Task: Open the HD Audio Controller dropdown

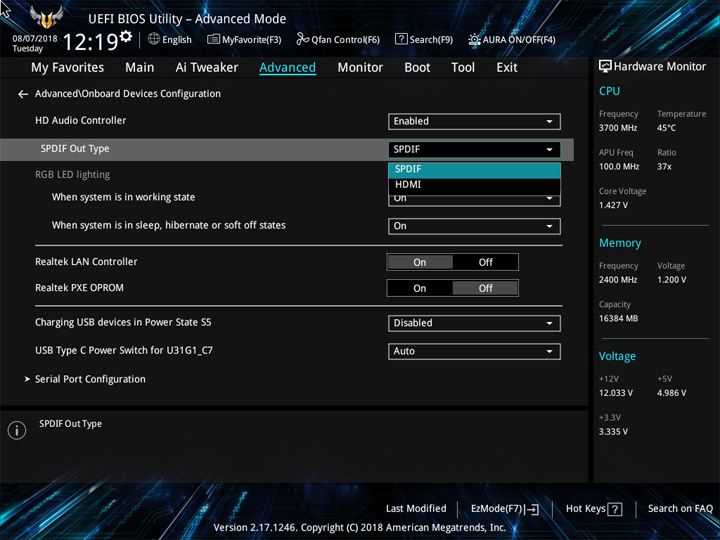Action: [x=474, y=121]
